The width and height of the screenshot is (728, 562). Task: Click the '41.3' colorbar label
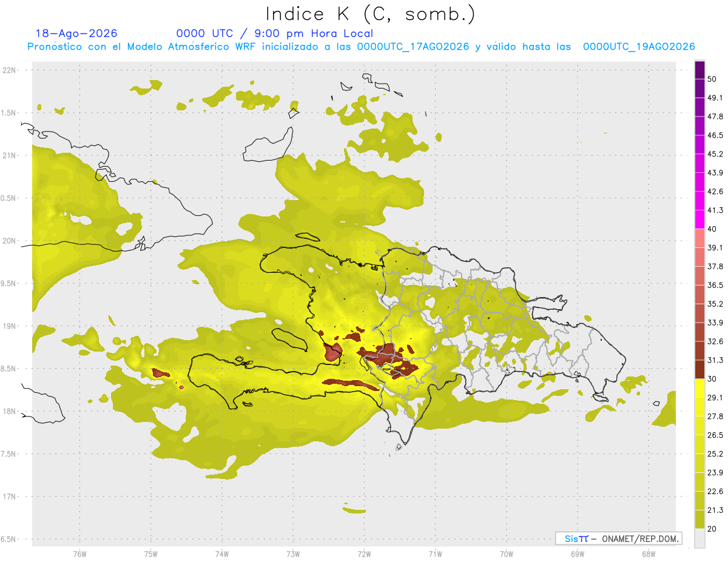(716, 210)
